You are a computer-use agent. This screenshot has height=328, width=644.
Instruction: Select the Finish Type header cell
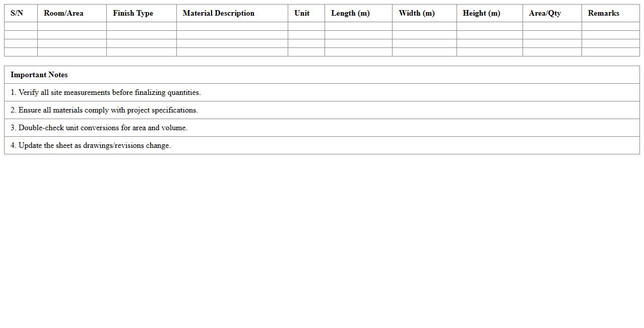(133, 13)
